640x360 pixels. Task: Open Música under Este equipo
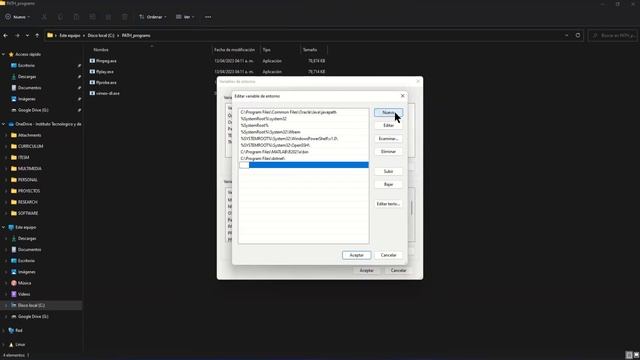[x=24, y=283]
